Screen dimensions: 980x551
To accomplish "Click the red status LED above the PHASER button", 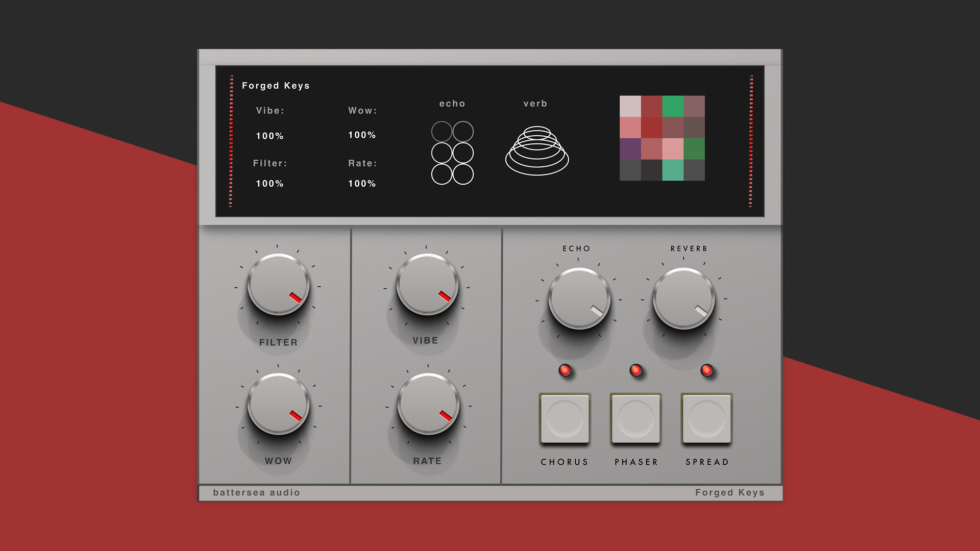I will pyautogui.click(x=636, y=371).
